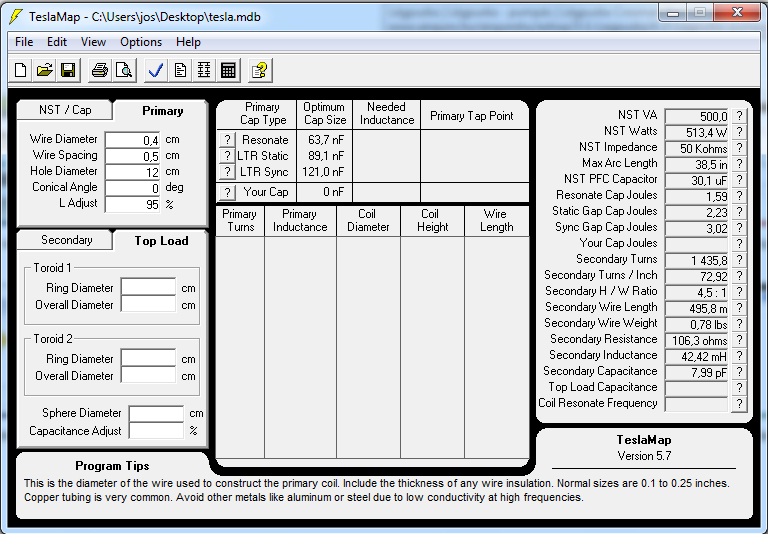
Task: Click help button beside Your Cap Joules
Action: coord(739,244)
